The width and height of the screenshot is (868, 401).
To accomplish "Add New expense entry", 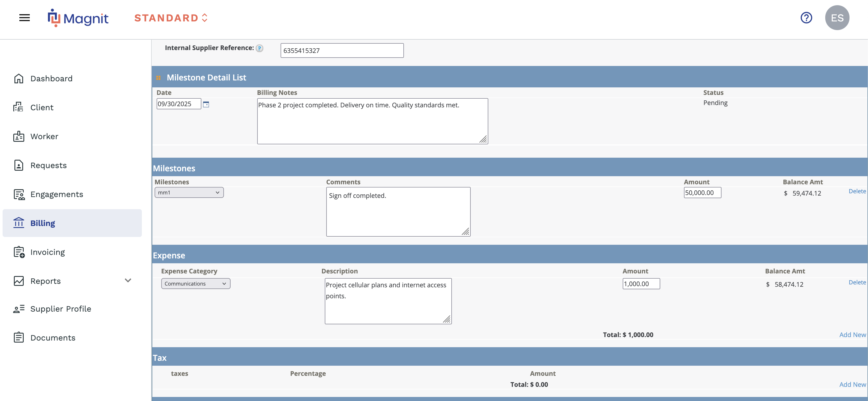I will click(852, 334).
